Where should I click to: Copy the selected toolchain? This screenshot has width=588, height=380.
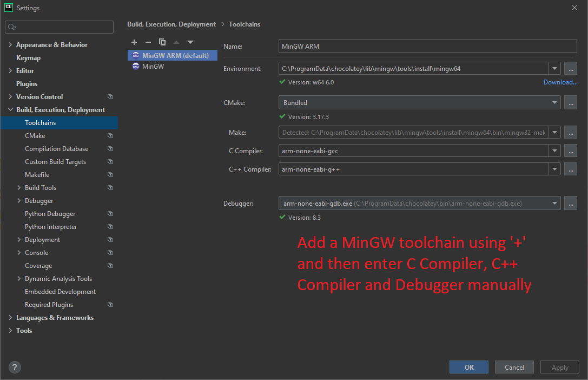162,42
